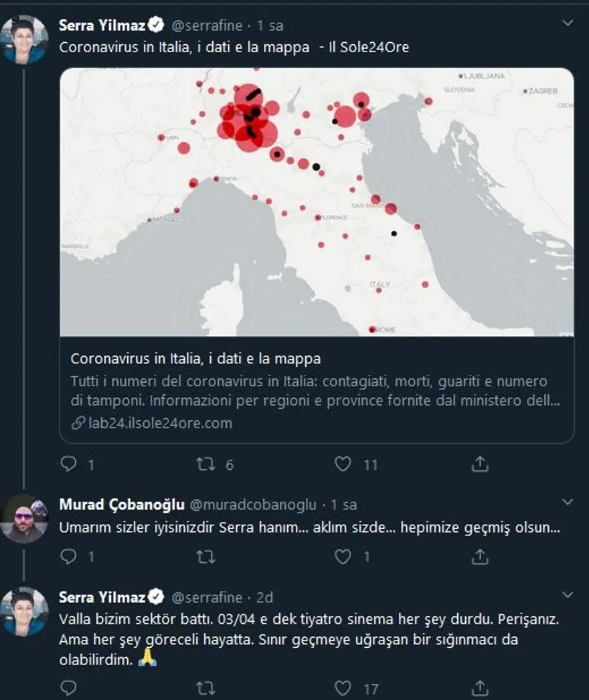Open Murad Çobanoğlu's profile picture
The image size is (589, 700).
24,519
